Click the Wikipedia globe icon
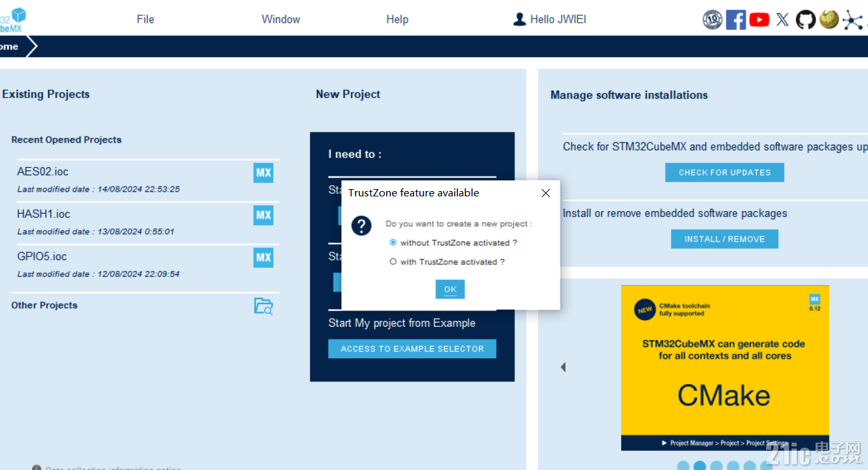868x470 pixels. pos(829,19)
